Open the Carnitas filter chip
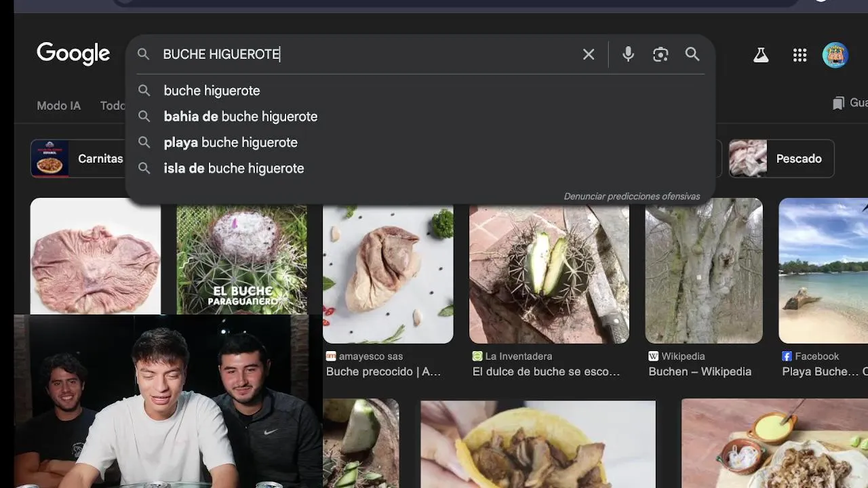Screen dimensions: 868x488 click(78, 159)
